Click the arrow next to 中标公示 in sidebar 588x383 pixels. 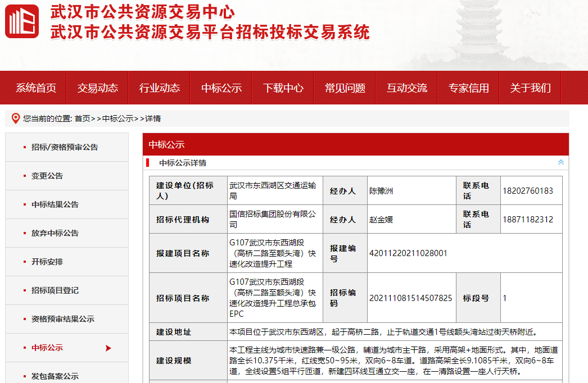click(108, 348)
